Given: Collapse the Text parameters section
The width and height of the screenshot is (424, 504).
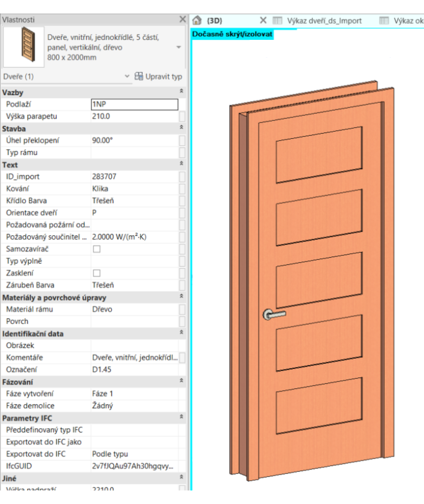Looking at the screenshot, I should click(x=181, y=165).
